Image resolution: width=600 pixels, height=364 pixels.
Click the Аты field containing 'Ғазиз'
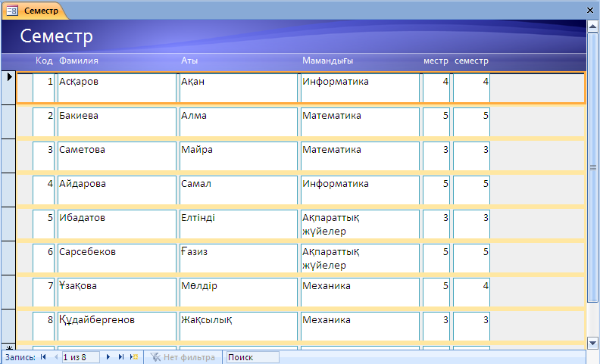(239, 258)
